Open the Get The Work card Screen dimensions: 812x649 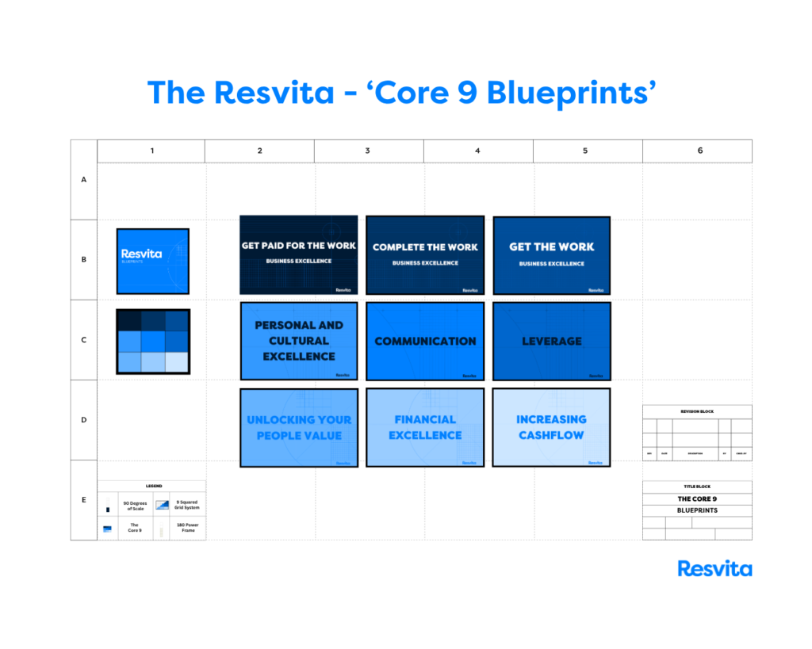tap(552, 255)
